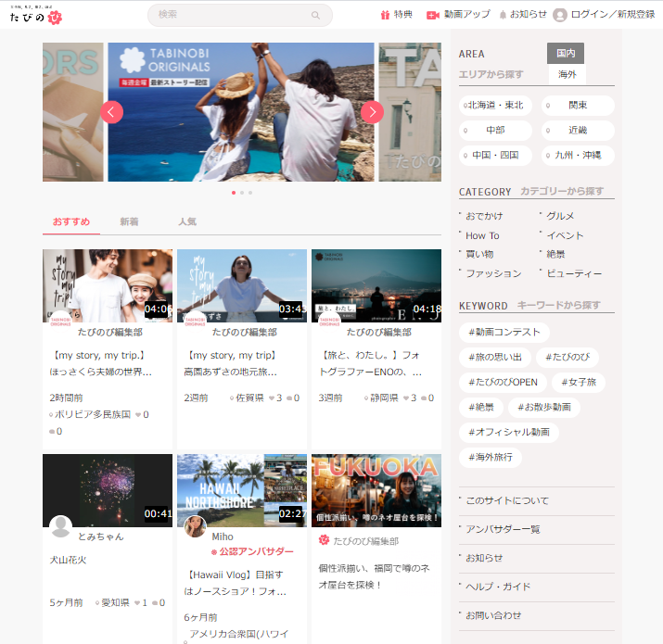
Task: Click the login user avatar icon
Action: [560, 15]
